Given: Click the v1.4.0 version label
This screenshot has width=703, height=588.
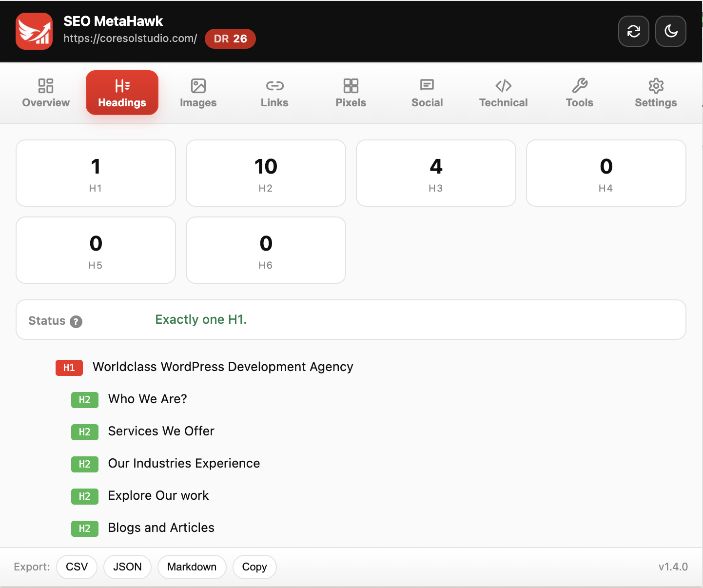Looking at the screenshot, I should pyautogui.click(x=673, y=567).
